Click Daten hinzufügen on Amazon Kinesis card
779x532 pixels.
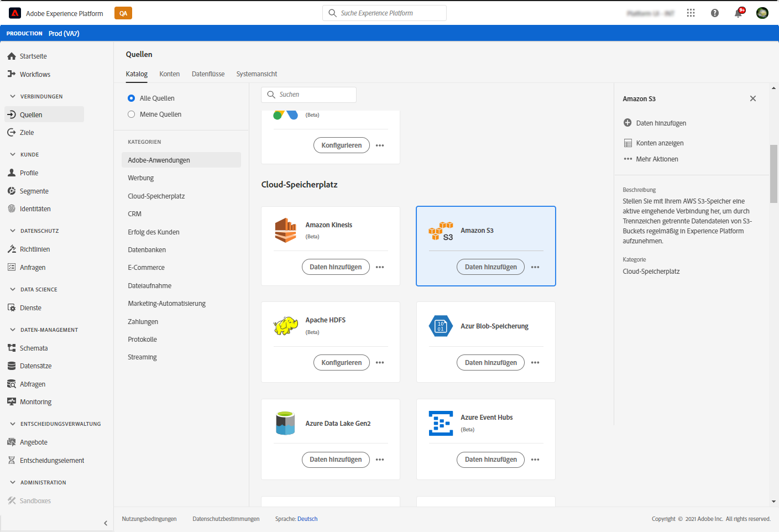[x=336, y=267]
